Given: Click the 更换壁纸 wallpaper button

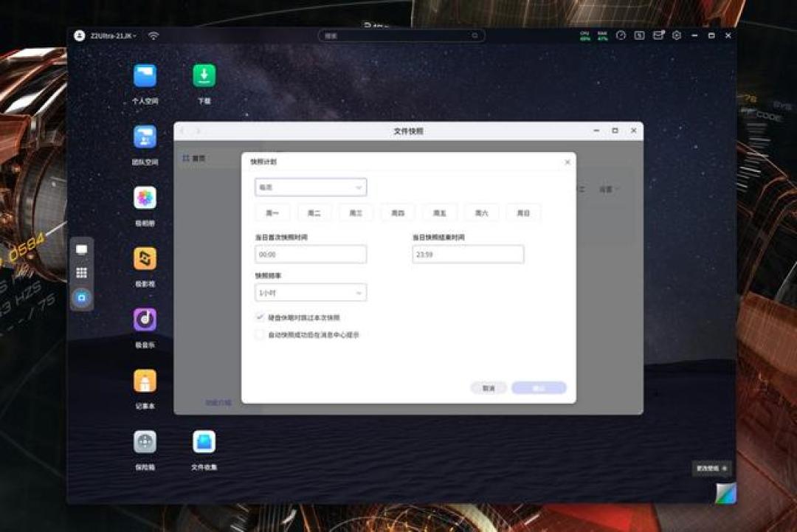Looking at the screenshot, I should coord(711,468).
